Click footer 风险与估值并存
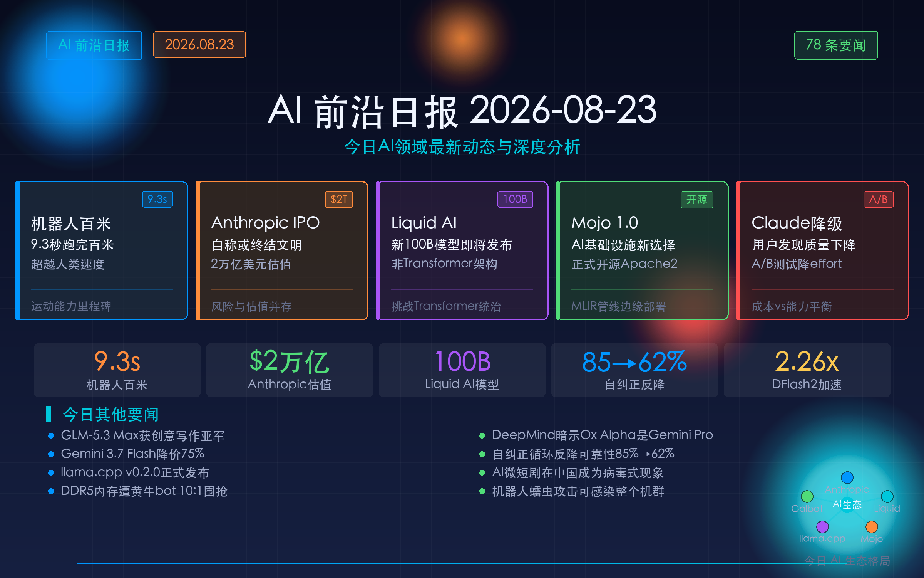Viewport: 924px width, 578px height. 251,307
